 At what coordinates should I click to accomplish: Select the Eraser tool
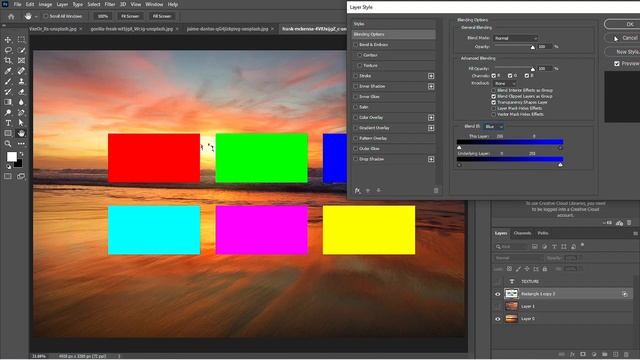pyautogui.click(x=21, y=91)
